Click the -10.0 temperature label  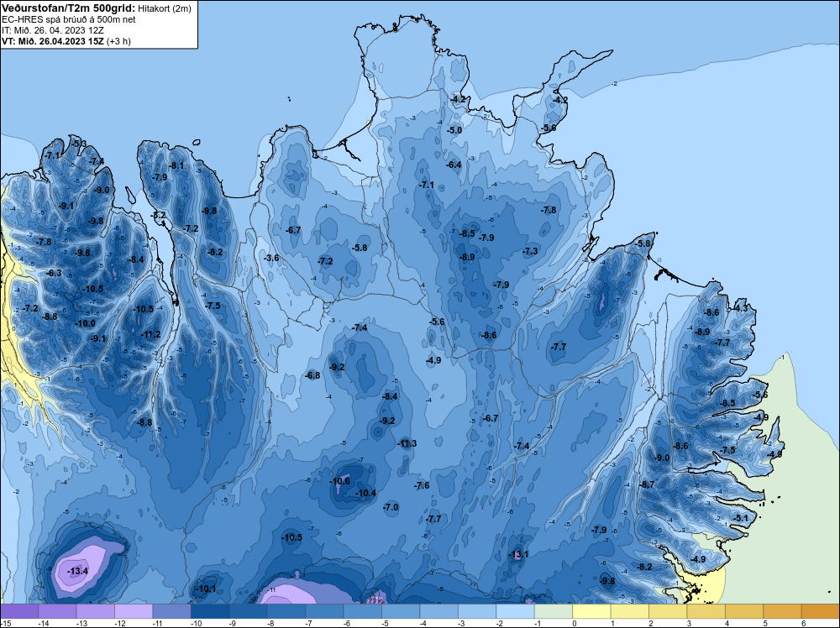[x=86, y=323]
